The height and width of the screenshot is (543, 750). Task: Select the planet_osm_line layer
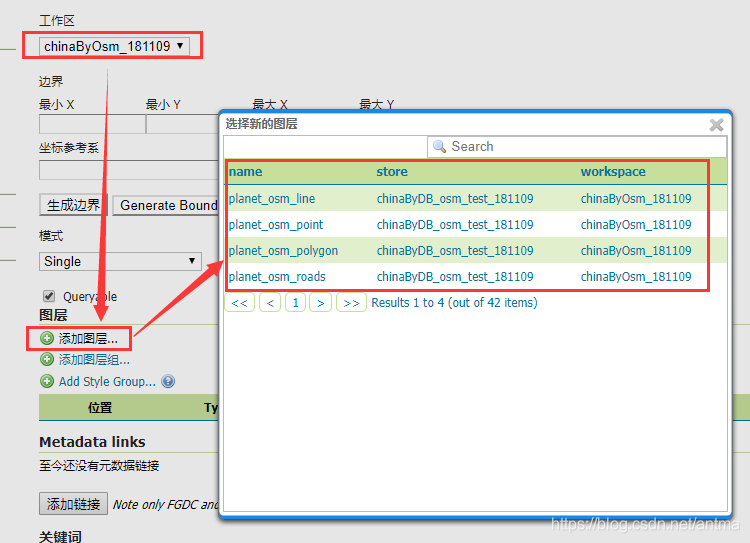click(x=272, y=199)
